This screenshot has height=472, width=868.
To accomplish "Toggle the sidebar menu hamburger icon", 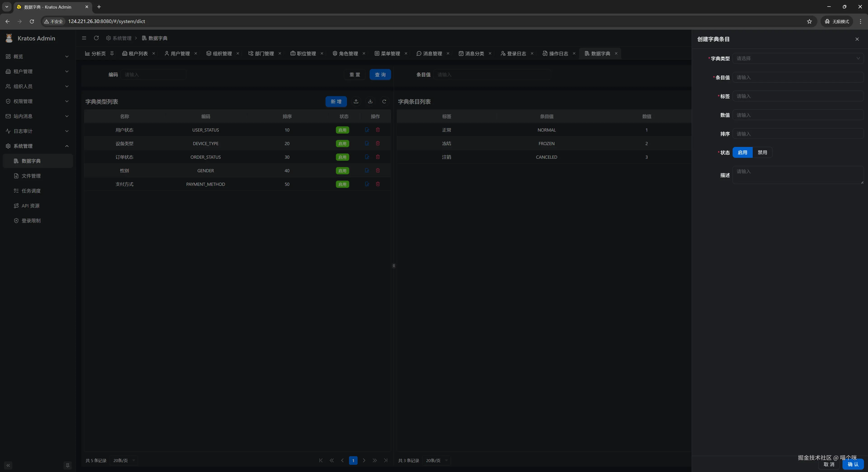I will pos(84,38).
